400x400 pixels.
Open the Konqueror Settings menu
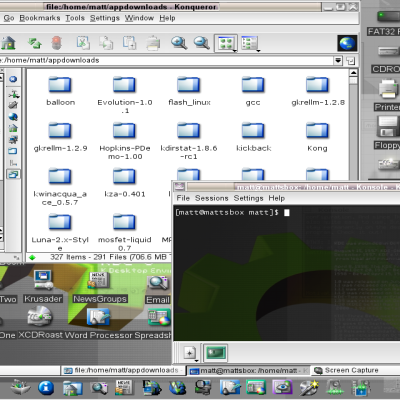tap(105, 18)
